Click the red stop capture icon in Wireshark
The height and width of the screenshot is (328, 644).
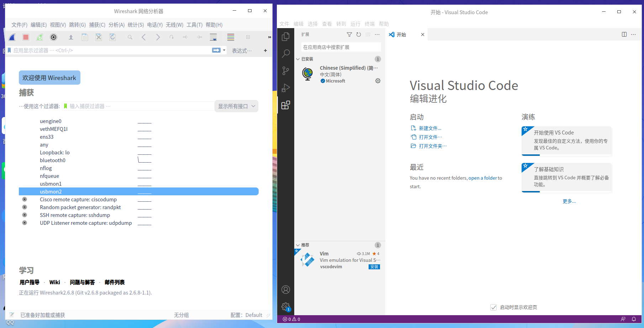[26, 37]
